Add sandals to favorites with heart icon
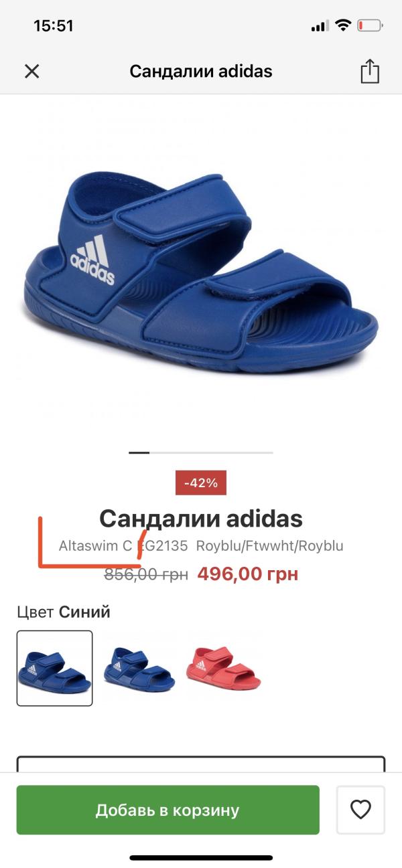The image size is (402, 868). coord(361,810)
